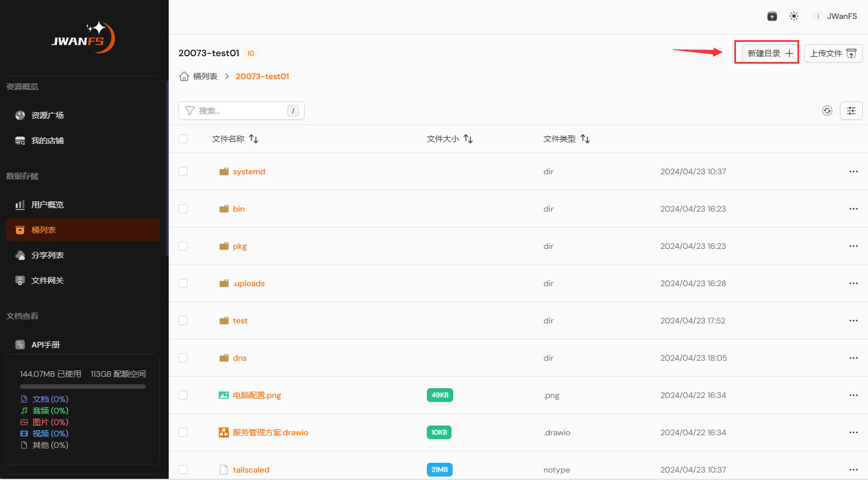The width and height of the screenshot is (868, 480).
Task: Open the JWanFS user account menu
Action: pos(835,16)
